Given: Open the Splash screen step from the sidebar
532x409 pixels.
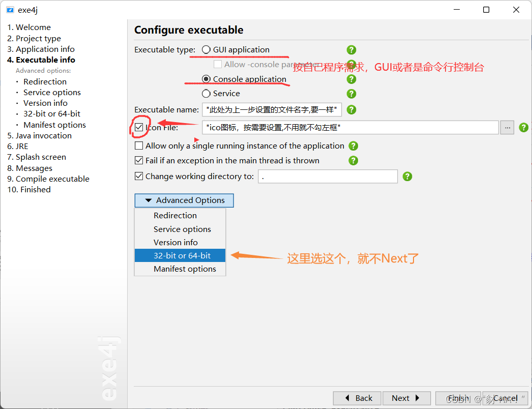Looking at the screenshot, I should point(36,157).
